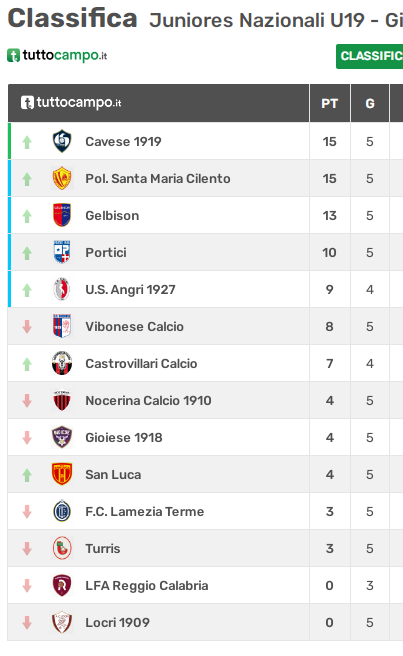Image resolution: width=403 pixels, height=656 pixels.
Task: Click the Nocerina Calcio 1910 striped crest
Action: [62, 400]
